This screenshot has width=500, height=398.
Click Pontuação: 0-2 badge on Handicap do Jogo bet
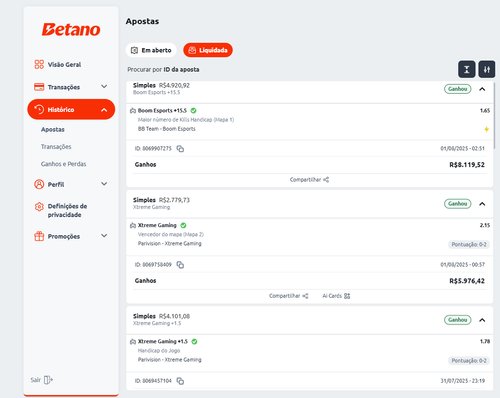tap(469, 361)
